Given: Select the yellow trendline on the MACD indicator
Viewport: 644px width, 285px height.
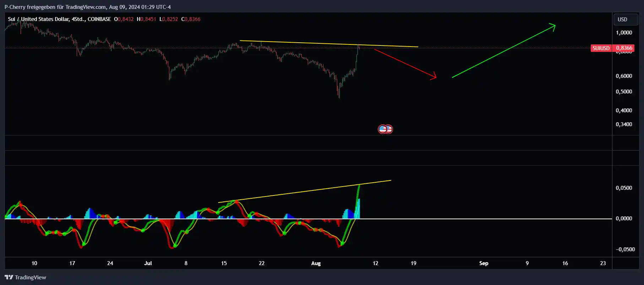Looking at the screenshot, I should [305, 192].
